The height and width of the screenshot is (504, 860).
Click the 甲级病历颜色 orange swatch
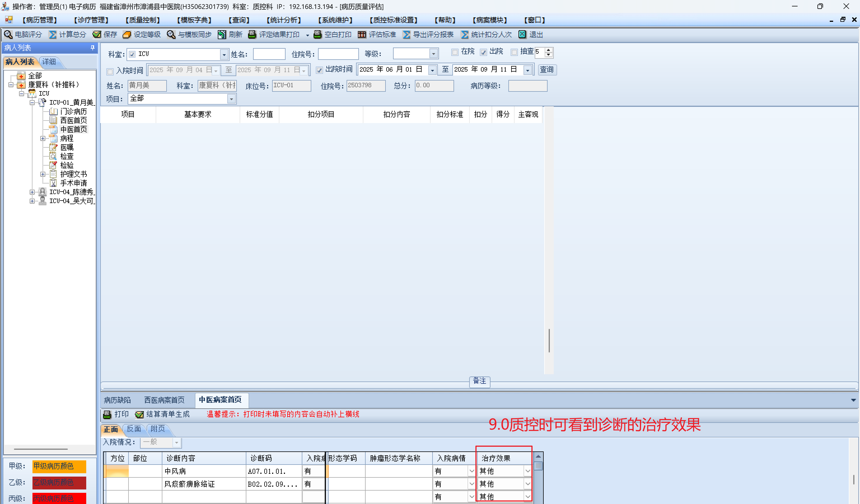coord(59,466)
